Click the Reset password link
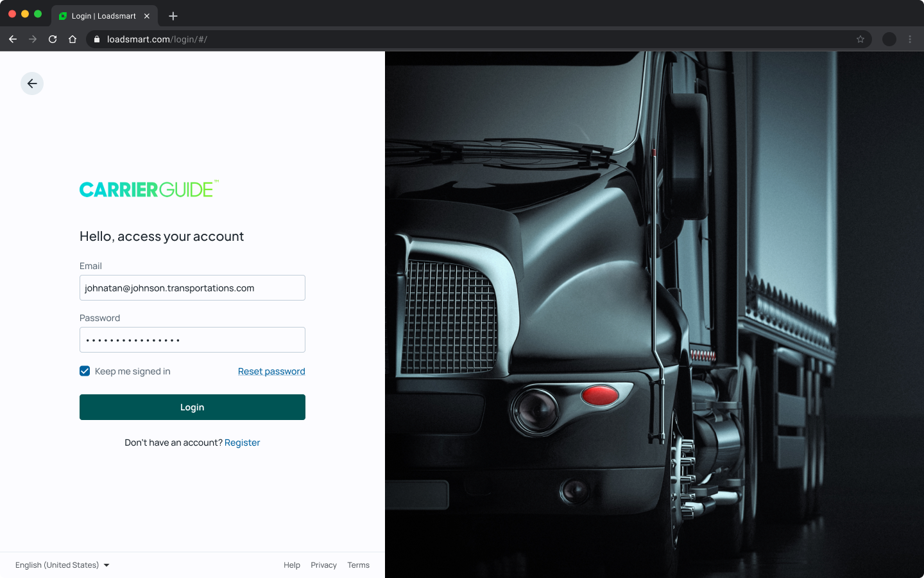Viewport: 924px width, 578px height. pyautogui.click(x=271, y=371)
